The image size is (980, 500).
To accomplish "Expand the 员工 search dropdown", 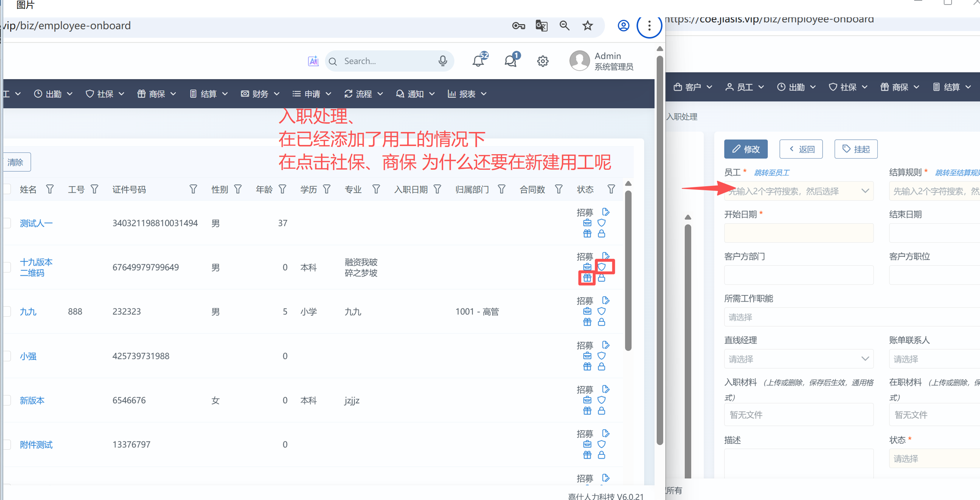I will [798, 191].
